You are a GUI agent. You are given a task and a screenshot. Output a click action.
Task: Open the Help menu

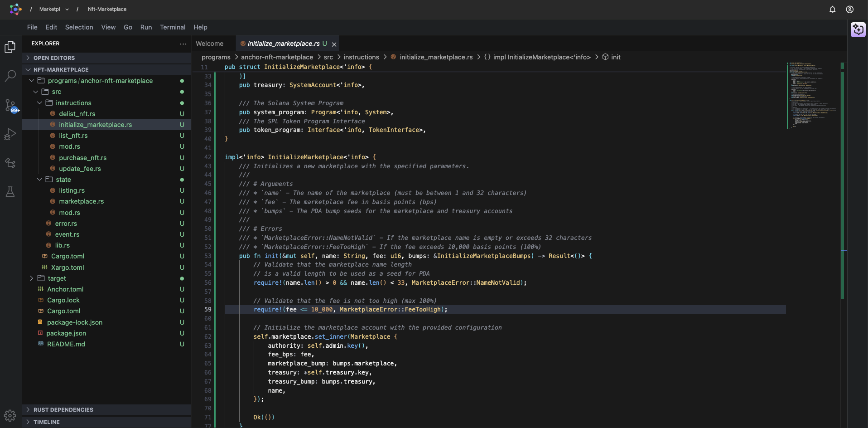coord(200,27)
